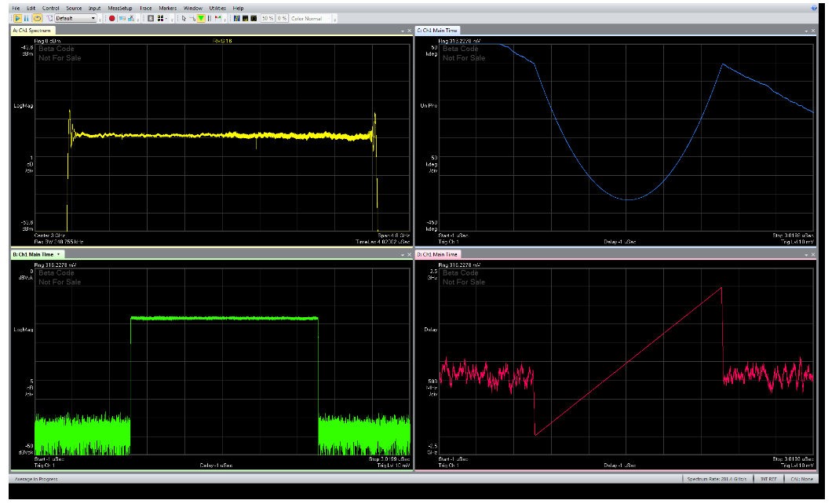Open the MeasSetup menu

pyautogui.click(x=119, y=8)
